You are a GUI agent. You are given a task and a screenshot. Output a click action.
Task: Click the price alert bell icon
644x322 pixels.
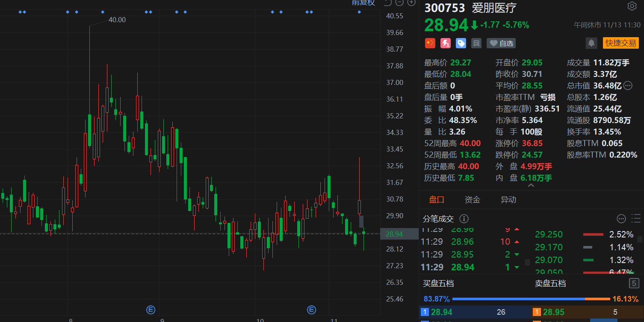591,43
